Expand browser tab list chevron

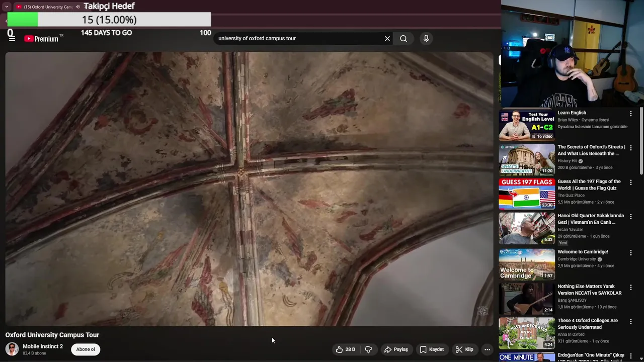pyautogui.click(x=7, y=7)
